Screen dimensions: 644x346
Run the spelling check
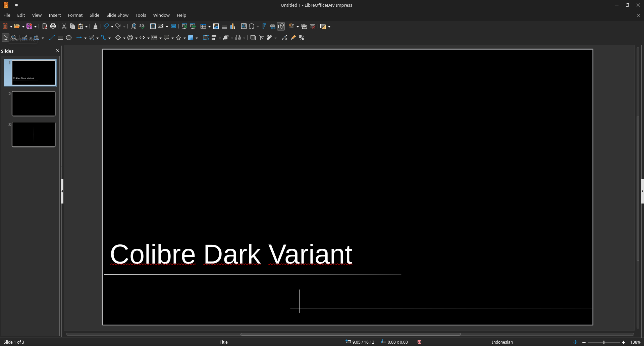(142, 26)
